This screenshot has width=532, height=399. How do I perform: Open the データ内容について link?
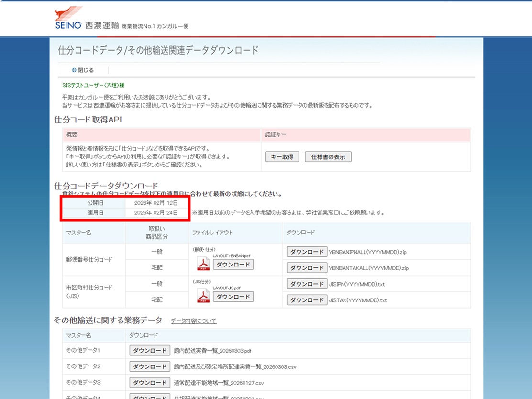point(193,321)
